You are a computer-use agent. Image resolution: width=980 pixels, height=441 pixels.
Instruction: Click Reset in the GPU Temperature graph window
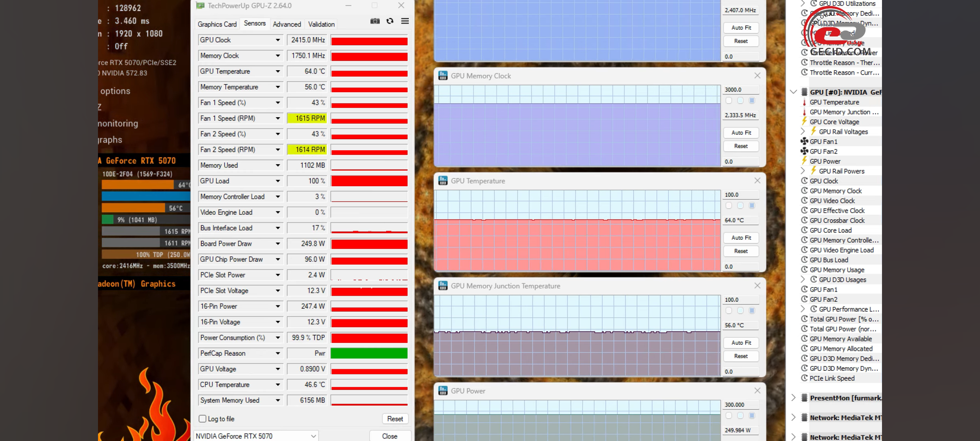coord(741,251)
